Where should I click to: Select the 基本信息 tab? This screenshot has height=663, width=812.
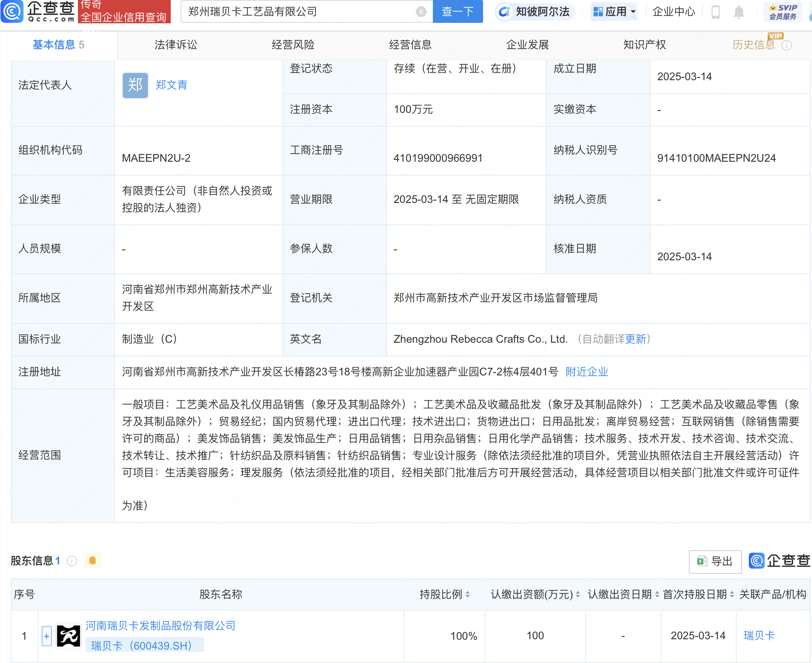coord(58,45)
